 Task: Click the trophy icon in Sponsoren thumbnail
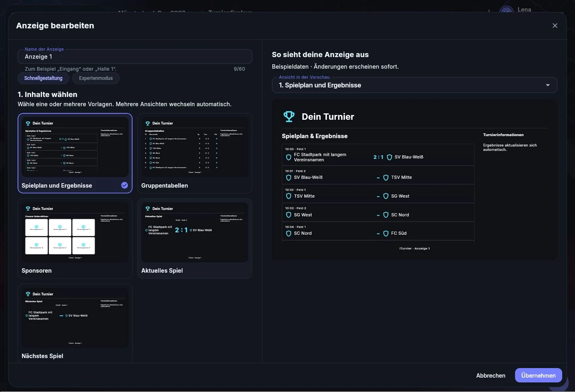tap(28, 209)
